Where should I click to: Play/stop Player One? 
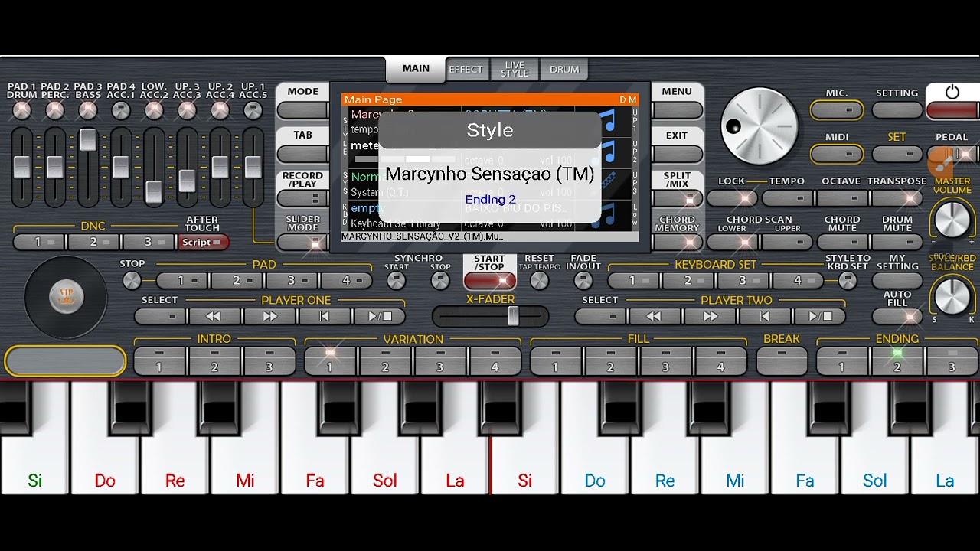pyautogui.click(x=380, y=316)
